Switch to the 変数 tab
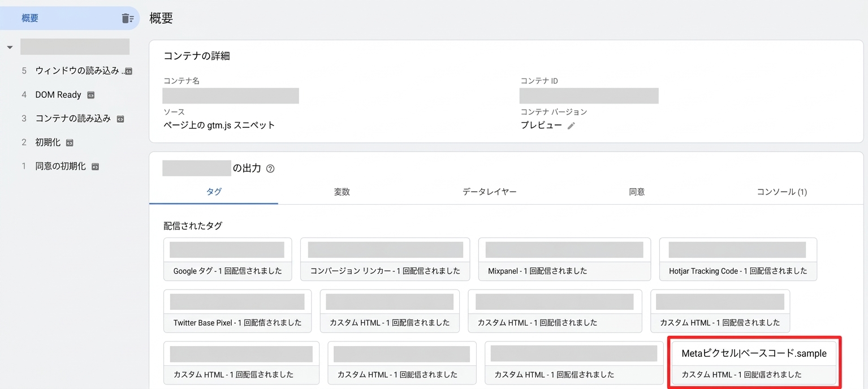Screen dimensions: 868x389 point(342,192)
